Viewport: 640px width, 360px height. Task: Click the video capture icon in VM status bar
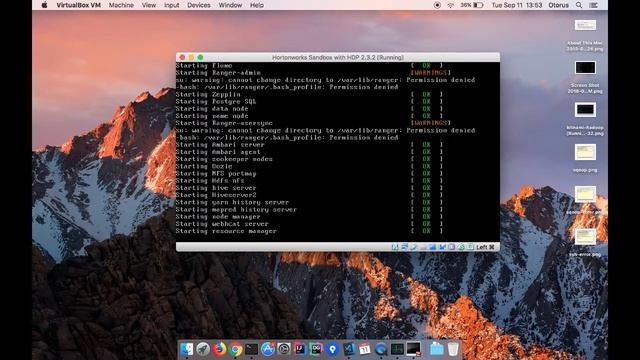[x=451, y=247]
